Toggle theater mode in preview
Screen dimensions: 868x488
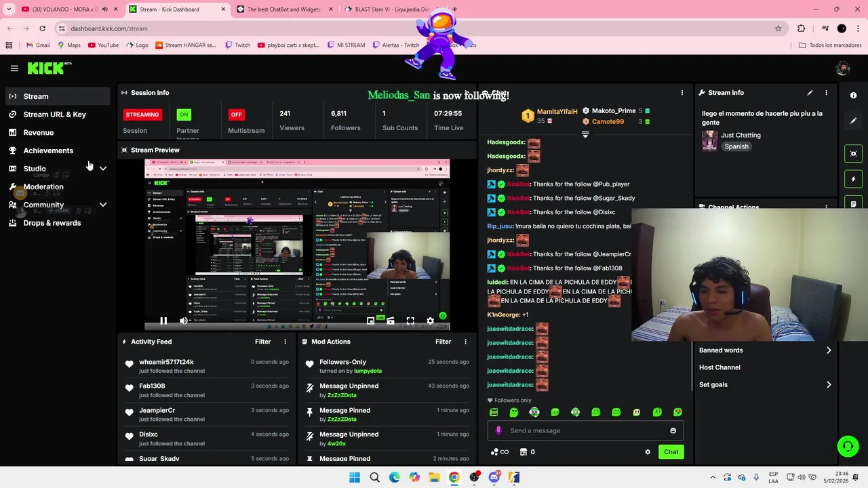click(390, 321)
